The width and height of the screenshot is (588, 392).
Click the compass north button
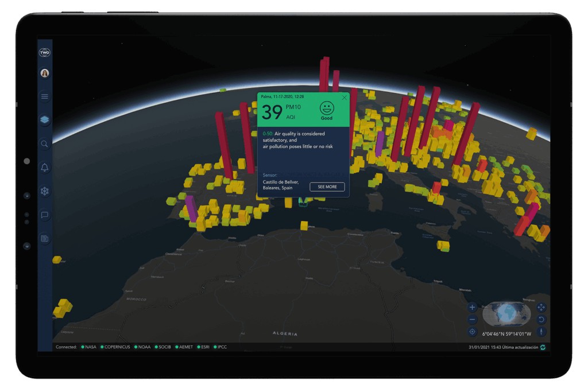(541, 332)
